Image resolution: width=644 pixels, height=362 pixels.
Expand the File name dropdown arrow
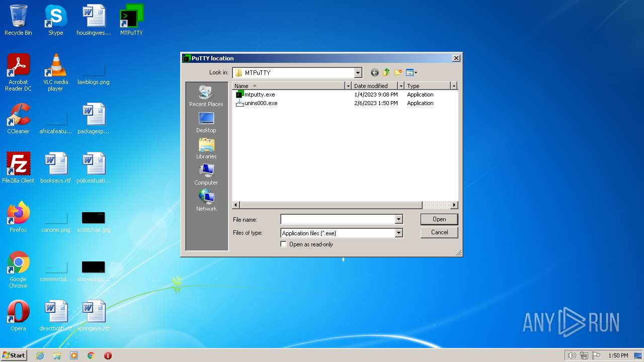click(398, 219)
